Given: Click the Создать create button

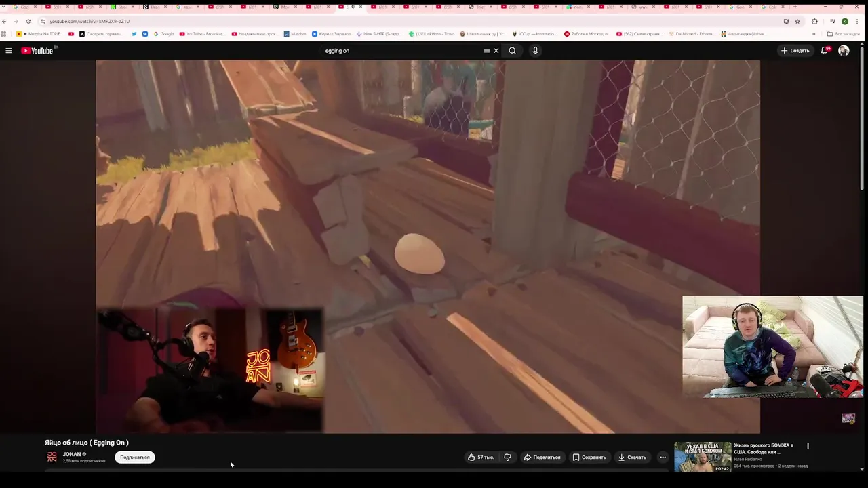Looking at the screenshot, I should [795, 51].
